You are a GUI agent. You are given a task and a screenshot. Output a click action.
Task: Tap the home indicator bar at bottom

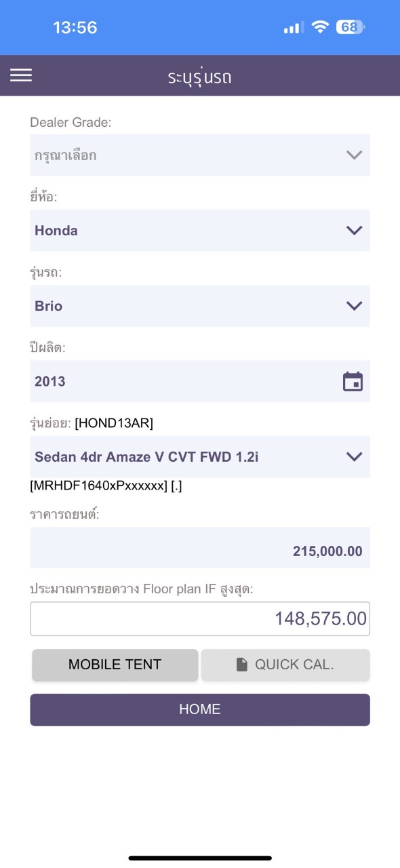point(200,858)
